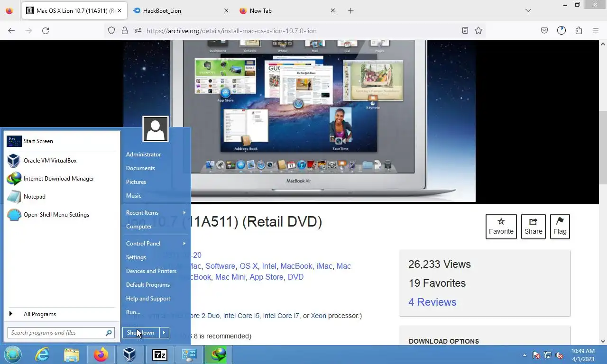This screenshot has width=607, height=364.
Task: Open File Explorer from the taskbar
Action: click(x=72, y=355)
